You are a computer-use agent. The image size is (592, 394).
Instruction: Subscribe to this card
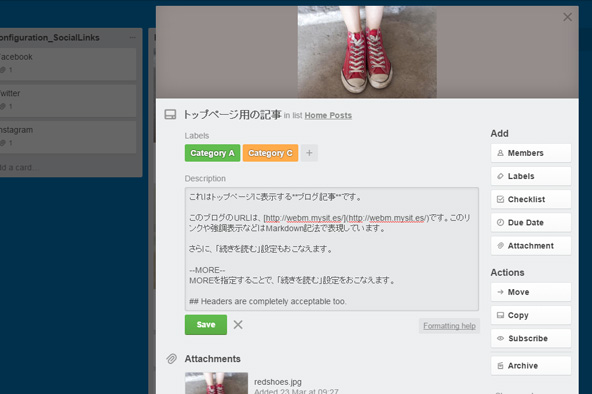point(531,338)
